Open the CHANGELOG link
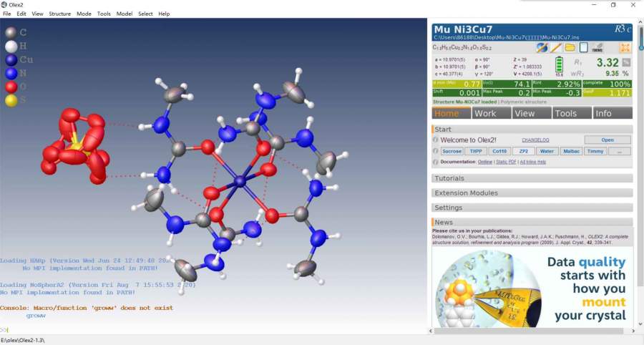644x345 pixels. [535, 140]
